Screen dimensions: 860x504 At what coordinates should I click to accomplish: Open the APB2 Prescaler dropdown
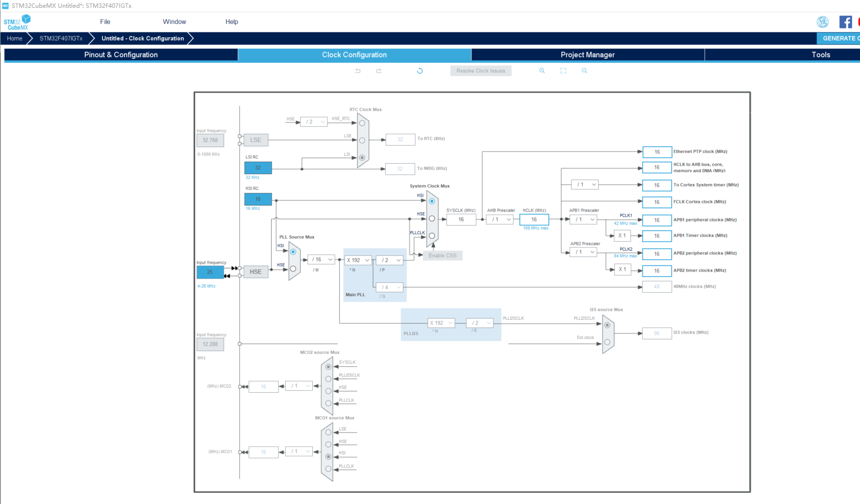coord(583,252)
